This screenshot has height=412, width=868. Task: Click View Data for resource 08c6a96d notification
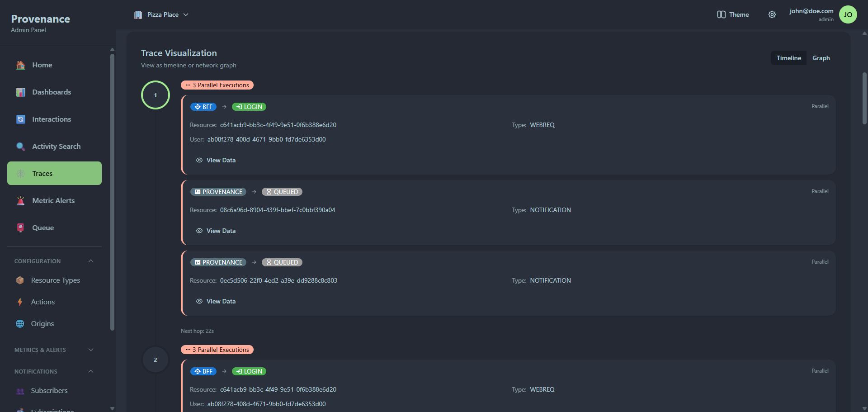tap(216, 231)
